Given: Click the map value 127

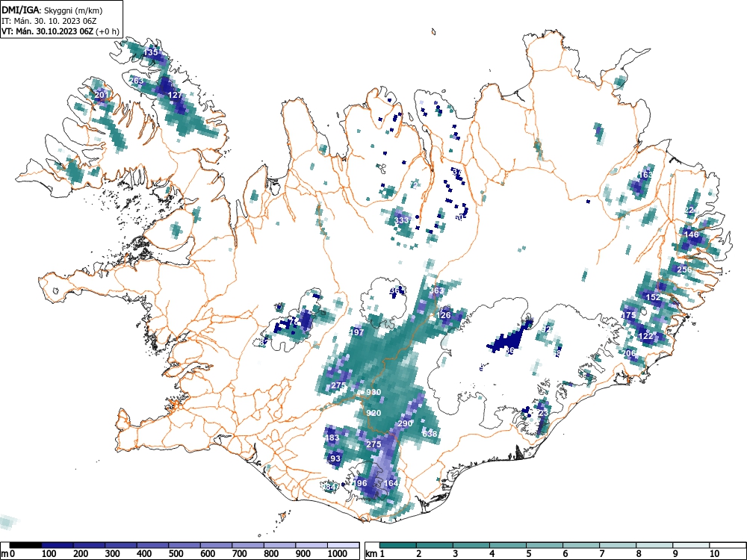Looking at the screenshot, I should (x=175, y=95).
